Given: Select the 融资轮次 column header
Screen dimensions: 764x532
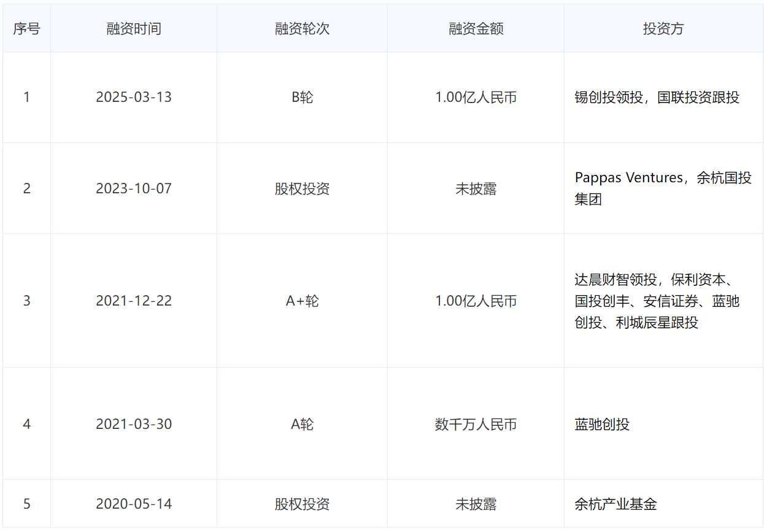Looking at the screenshot, I should [x=302, y=29].
